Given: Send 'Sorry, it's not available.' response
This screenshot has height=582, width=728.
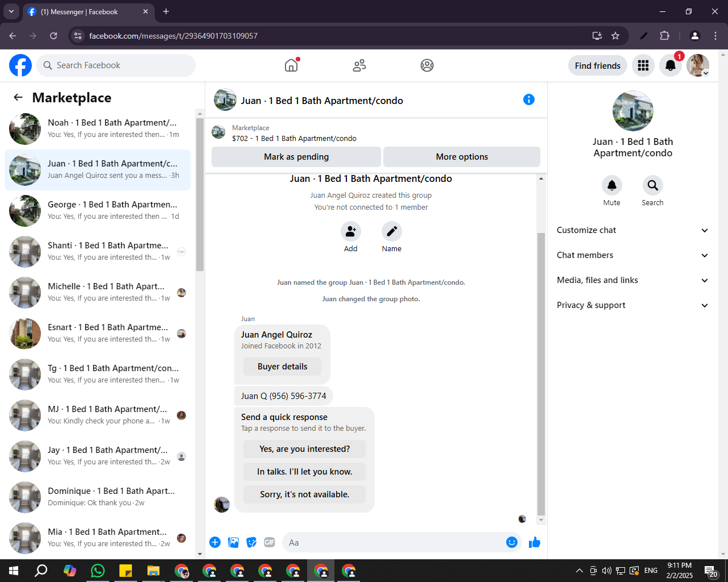Looking at the screenshot, I should click(x=304, y=494).
